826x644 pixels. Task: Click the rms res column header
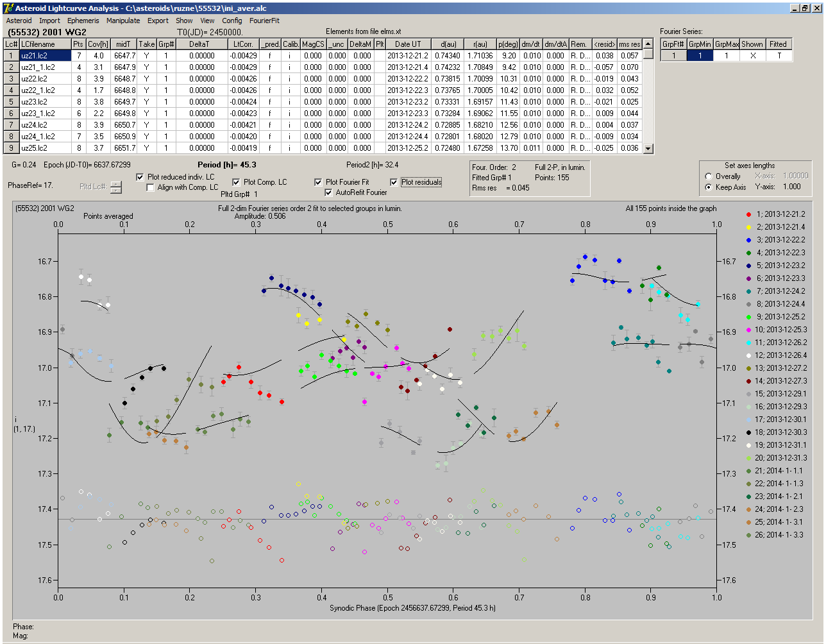[x=629, y=44]
